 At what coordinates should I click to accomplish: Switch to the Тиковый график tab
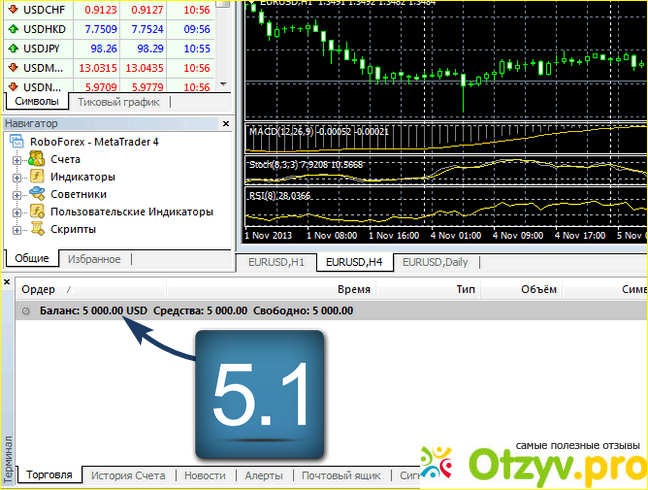click(x=116, y=102)
